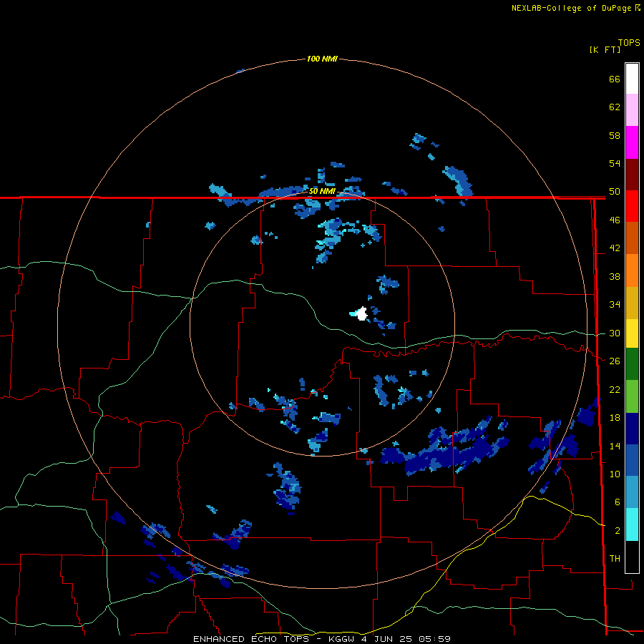The image size is (644, 644).
Task: Click the NEXLAB-College of DuPage title text
Action: coord(571,8)
